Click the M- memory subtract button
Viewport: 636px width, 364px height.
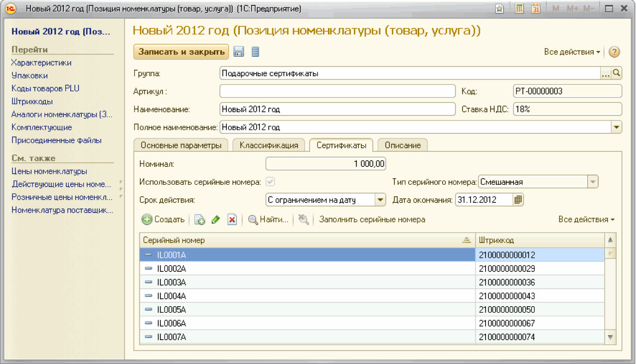(588, 8)
